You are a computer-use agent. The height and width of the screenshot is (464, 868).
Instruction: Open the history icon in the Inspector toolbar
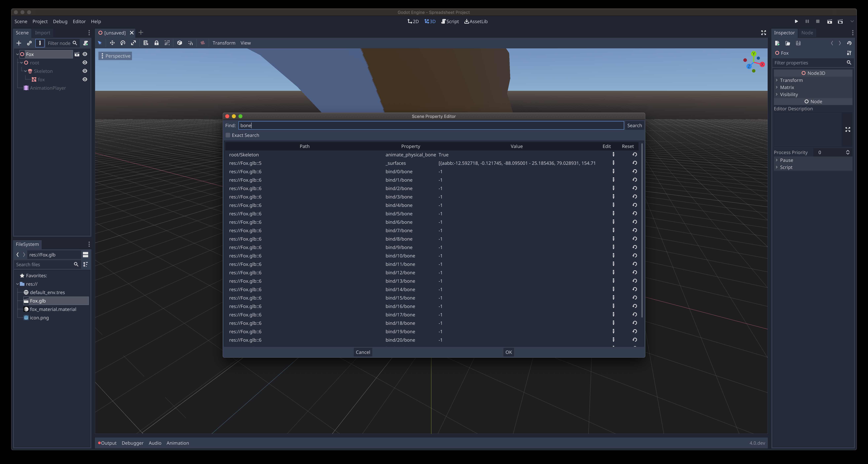point(850,43)
